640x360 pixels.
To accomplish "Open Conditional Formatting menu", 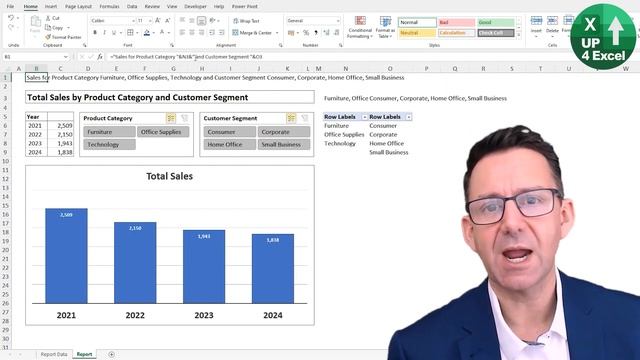I will tap(360, 27).
